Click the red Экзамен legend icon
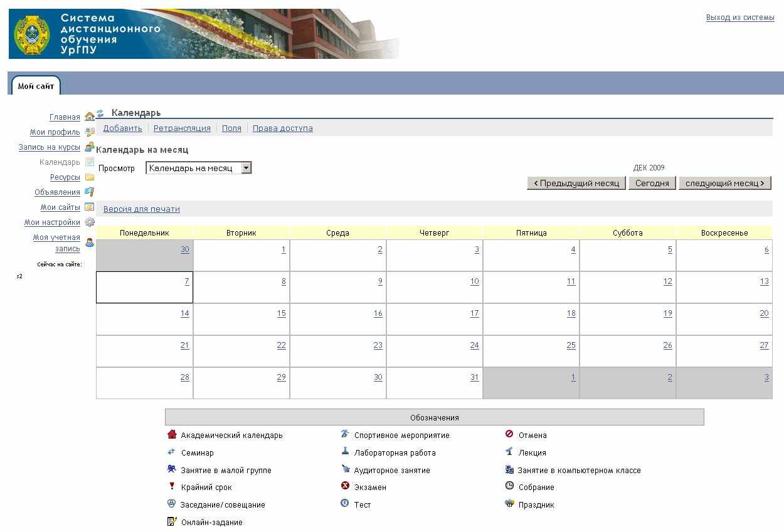This screenshot has height=532, width=784. coord(345,486)
